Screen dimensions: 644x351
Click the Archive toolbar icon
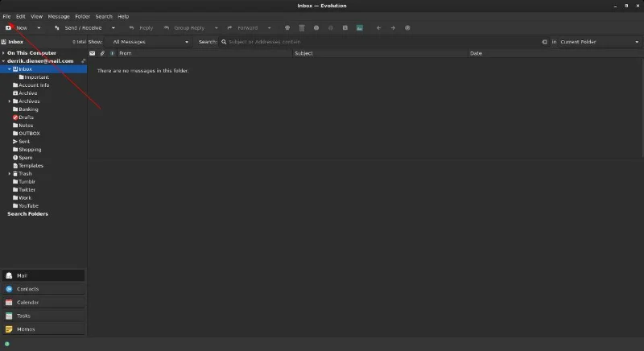(345, 28)
